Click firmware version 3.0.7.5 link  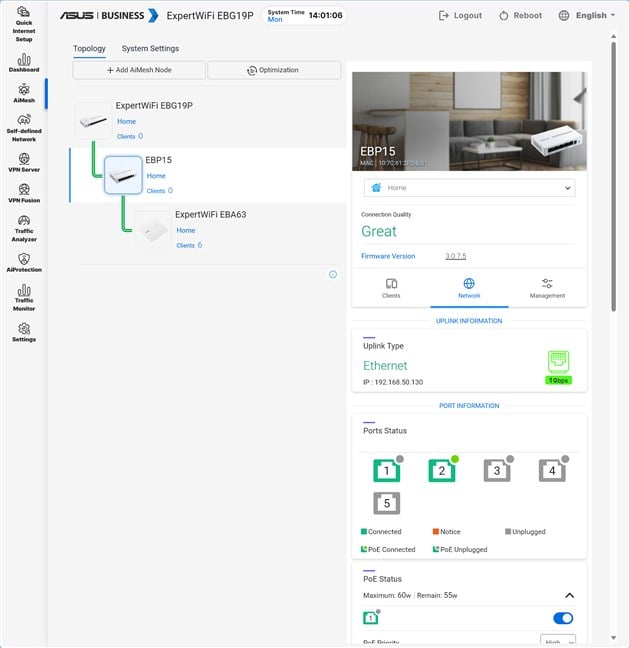click(x=455, y=256)
